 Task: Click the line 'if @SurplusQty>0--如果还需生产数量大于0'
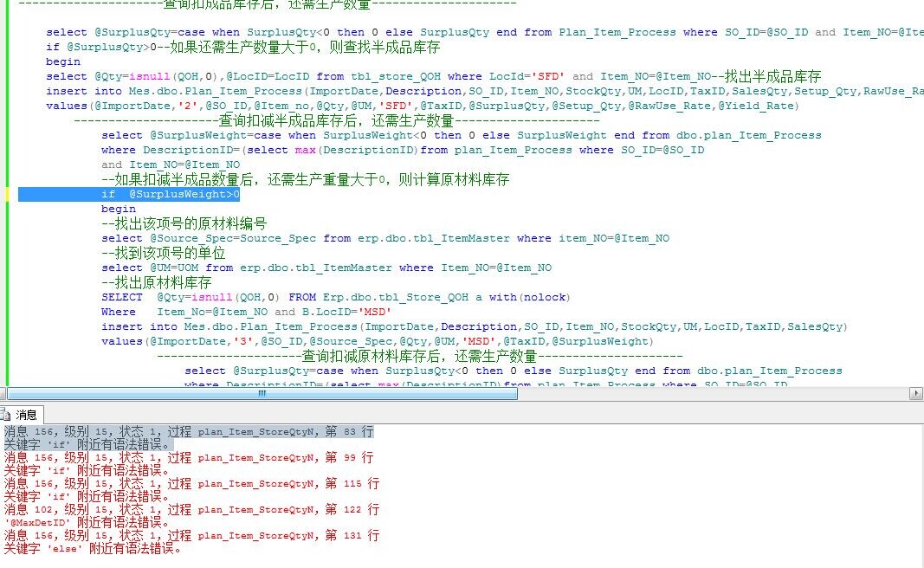(242, 47)
